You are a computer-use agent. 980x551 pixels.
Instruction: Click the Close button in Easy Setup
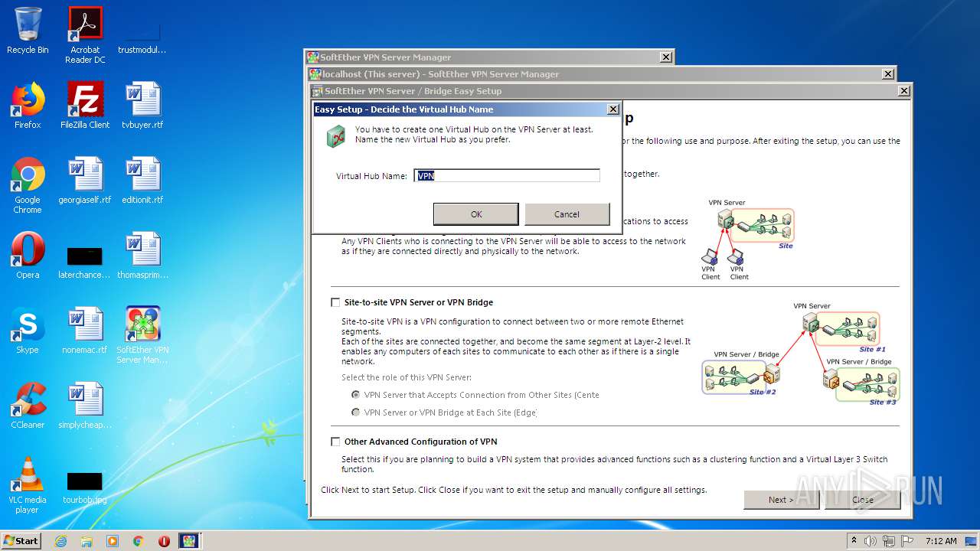pyautogui.click(x=863, y=500)
